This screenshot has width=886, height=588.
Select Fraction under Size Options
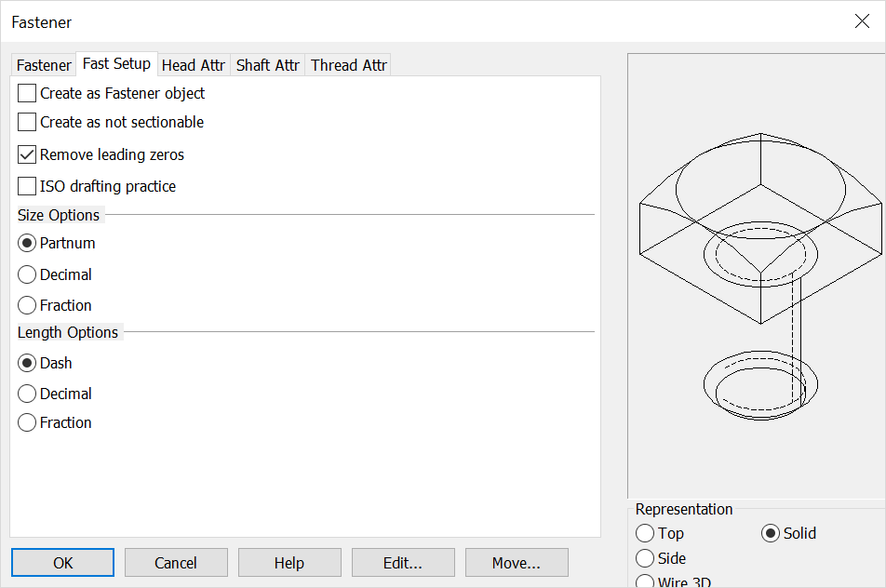(27, 305)
